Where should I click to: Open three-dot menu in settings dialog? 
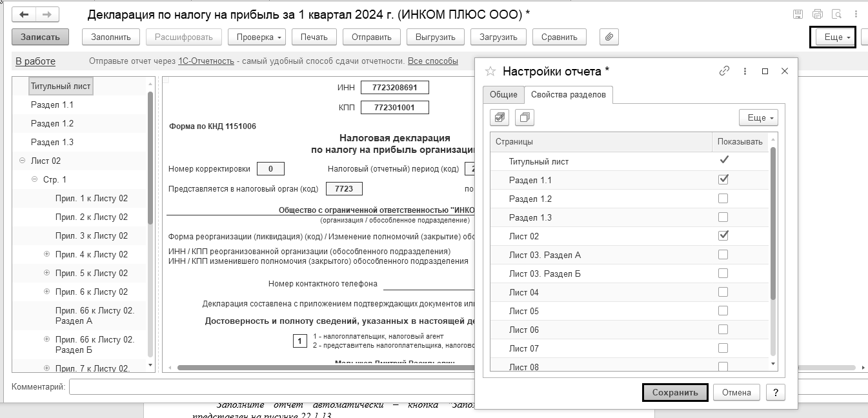pyautogui.click(x=745, y=71)
